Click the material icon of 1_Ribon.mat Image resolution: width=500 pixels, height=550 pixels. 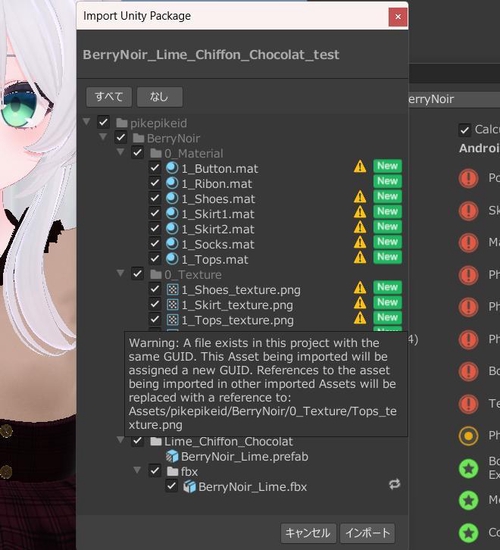tap(172, 183)
